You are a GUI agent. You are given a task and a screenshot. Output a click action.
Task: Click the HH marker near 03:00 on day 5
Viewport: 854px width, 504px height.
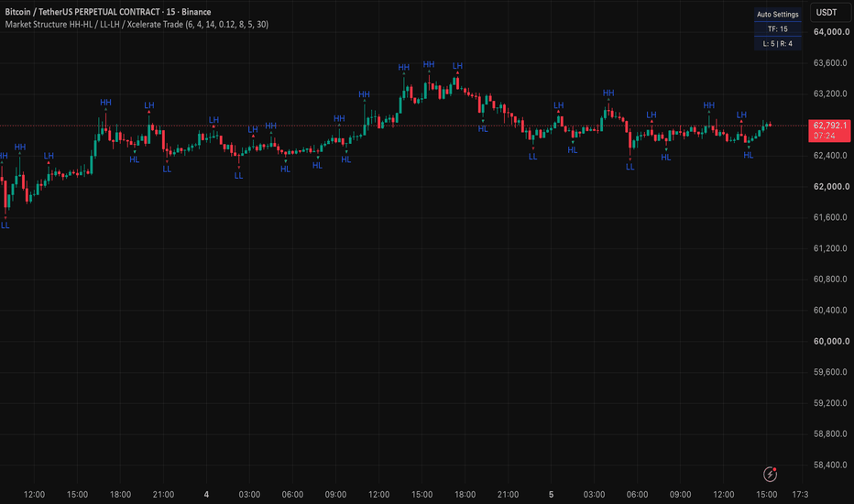608,93
